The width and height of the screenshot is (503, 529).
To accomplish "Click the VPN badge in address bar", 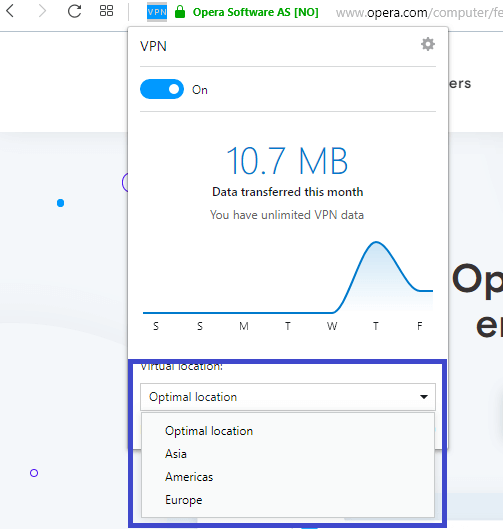I will 157,12.
